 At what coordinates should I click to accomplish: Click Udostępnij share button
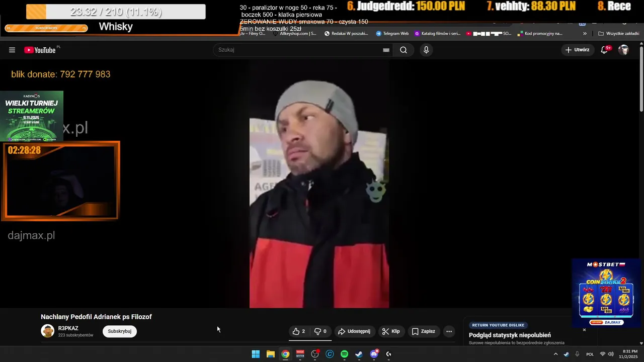pos(354,331)
